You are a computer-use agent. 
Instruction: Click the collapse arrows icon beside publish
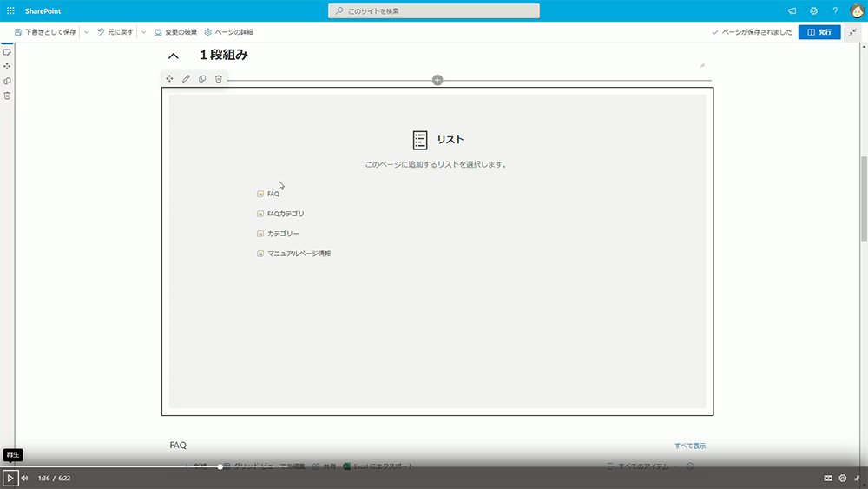pyautogui.click(x=853, y=32)
